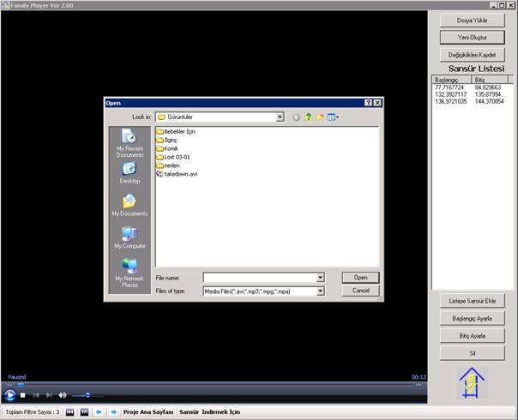Expand the Files of type dropdown
518x420 pixels.
320,291
